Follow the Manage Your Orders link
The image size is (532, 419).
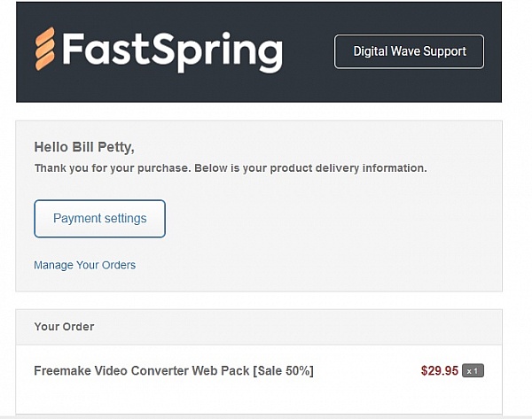pos(84,265)
